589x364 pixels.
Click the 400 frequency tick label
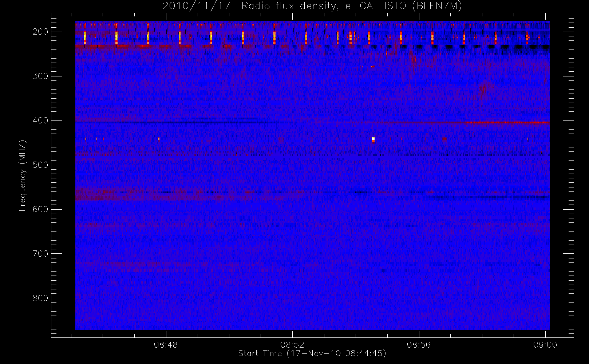coord(40,120)
